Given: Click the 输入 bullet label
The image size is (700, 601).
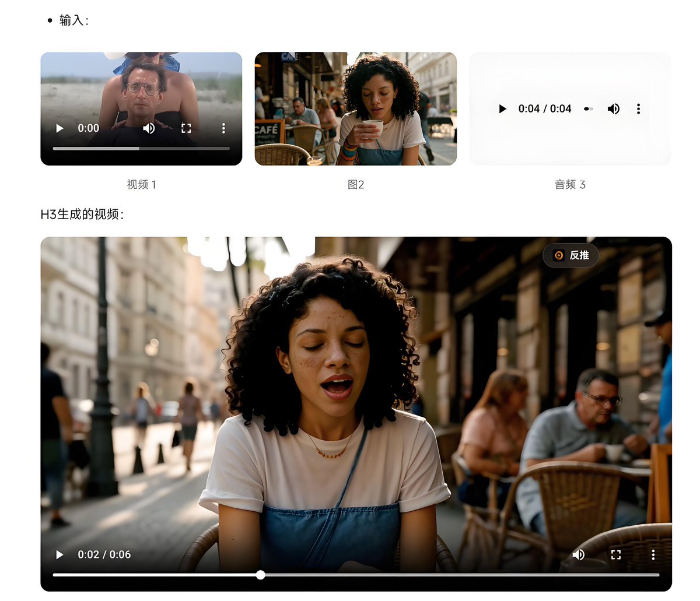Looking at the screenshot, I should click(x=73, y=20).
